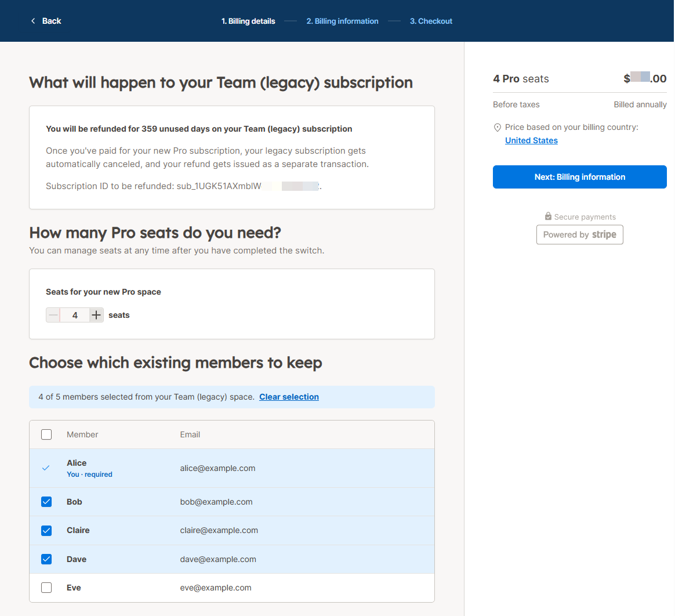675x616 pixels.
Task: Deselect Claire's member checkbox
Action: (46, 530)
